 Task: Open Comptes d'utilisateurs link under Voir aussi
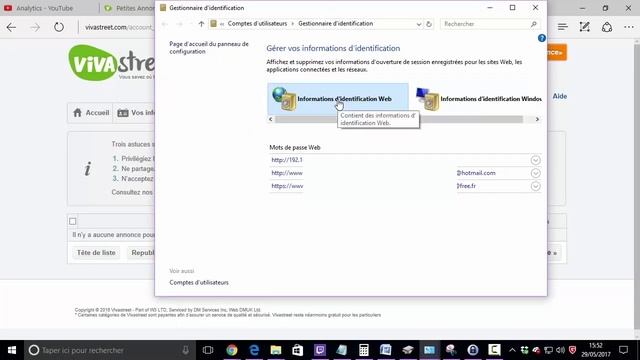199,282
